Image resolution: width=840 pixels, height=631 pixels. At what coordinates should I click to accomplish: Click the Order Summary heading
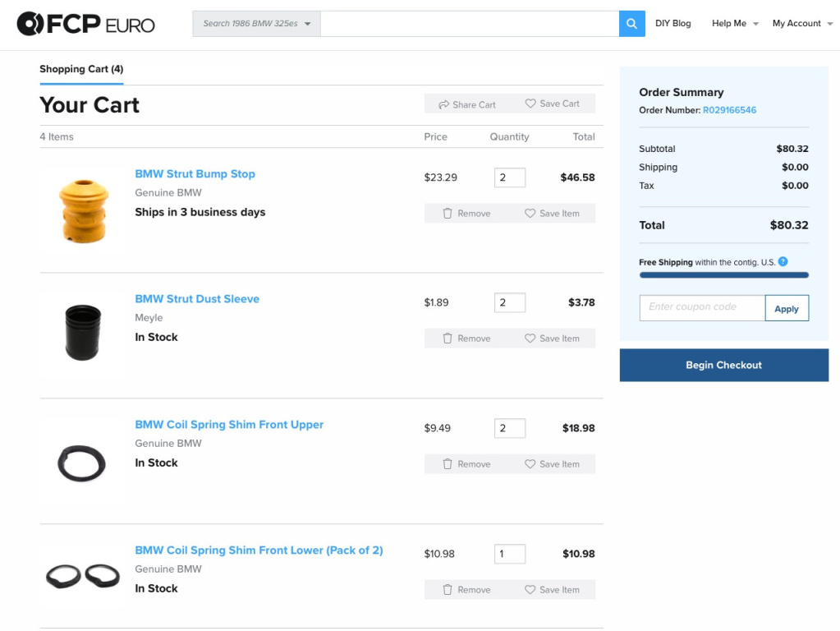[681, 92]
